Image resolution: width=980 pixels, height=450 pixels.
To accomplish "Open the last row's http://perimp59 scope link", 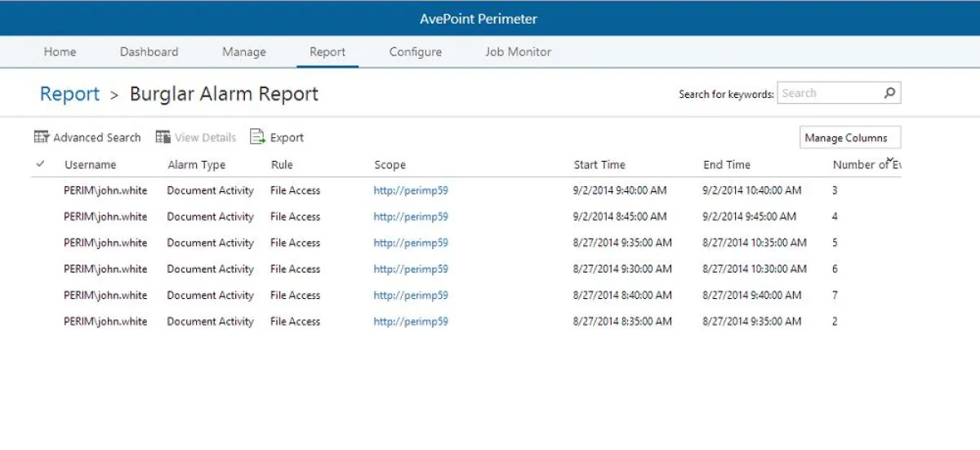I will coord(411,322).
